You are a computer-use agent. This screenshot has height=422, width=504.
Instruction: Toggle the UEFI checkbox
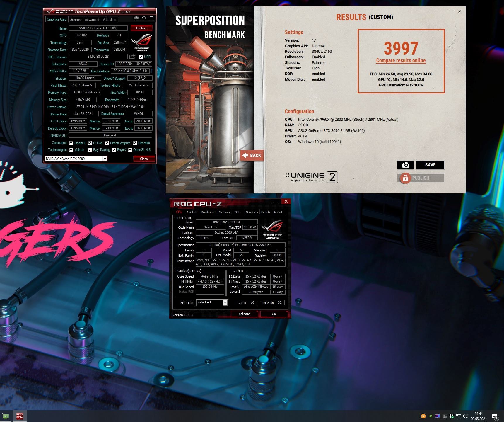click(141, 57)
